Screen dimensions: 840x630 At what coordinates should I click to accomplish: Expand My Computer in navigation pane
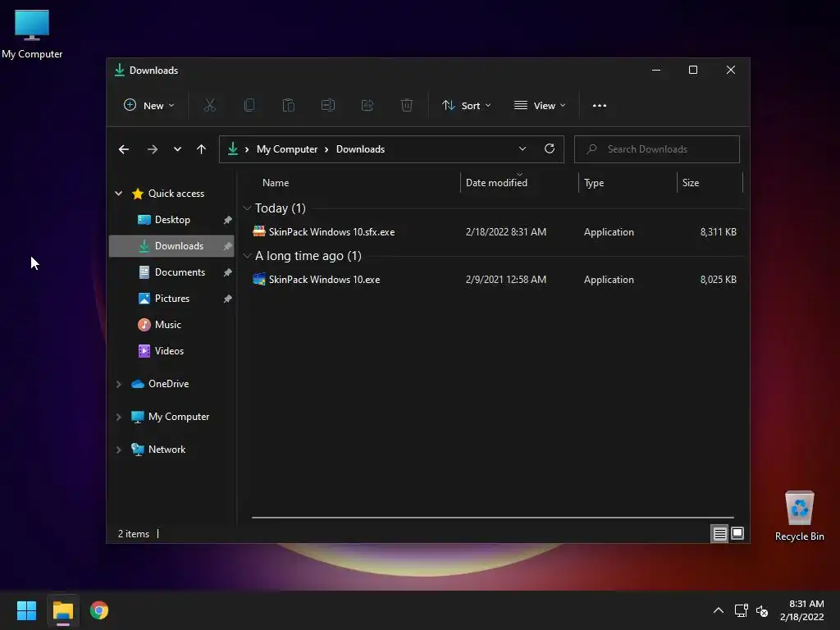pyautogui.click(x=118, y=417)
